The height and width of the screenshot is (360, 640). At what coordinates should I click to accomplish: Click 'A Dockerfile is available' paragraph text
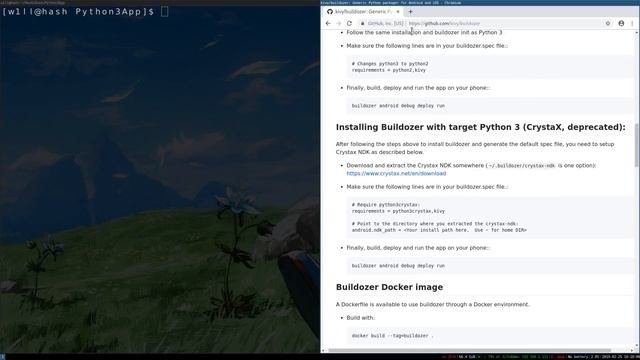[432, 304]
